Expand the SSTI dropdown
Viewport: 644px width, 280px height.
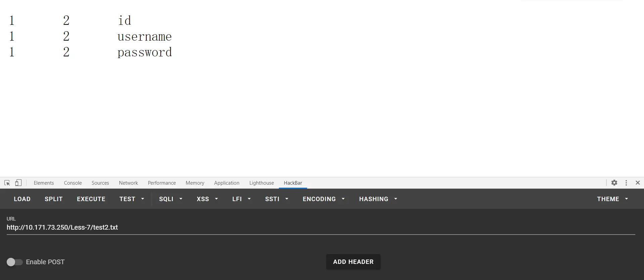coord(277,199)
